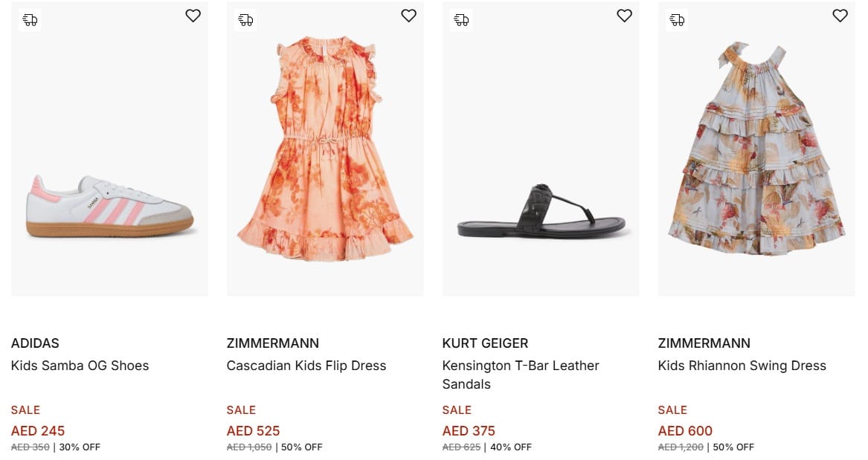Toggle wishlist heart on Kensington sandals

[624, 16]
